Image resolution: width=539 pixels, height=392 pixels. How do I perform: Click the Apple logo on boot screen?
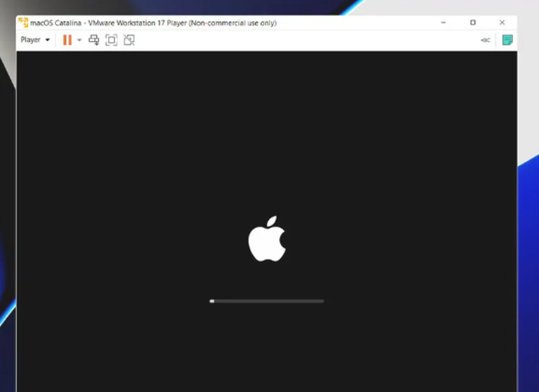pos(267,238)
